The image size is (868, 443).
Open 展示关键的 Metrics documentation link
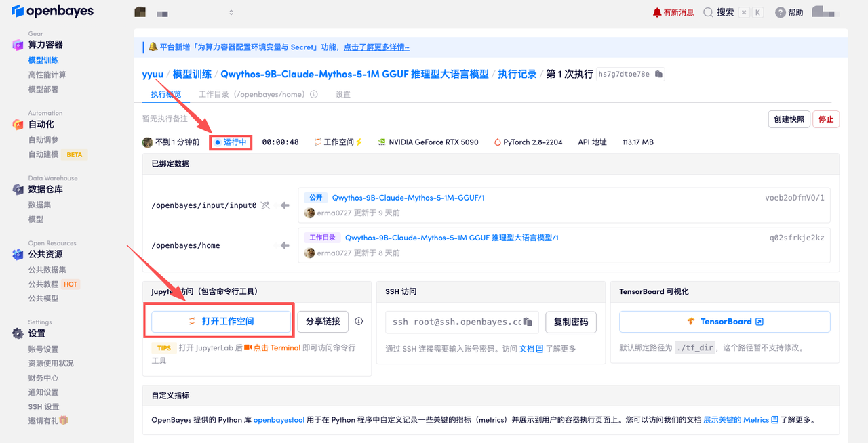pos(741,420)
